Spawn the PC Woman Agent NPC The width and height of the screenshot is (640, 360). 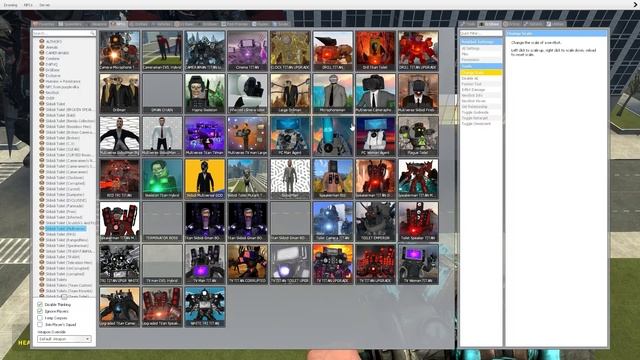pos(376,136)
